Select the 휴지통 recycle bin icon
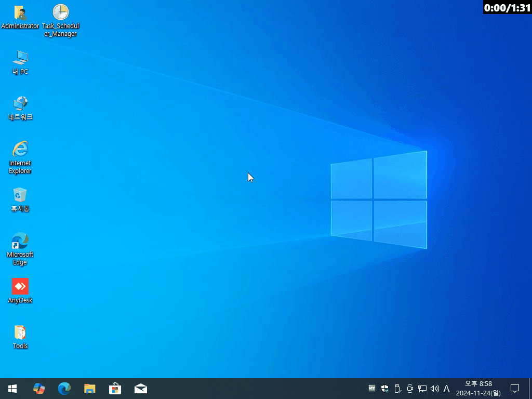This screenshot has height=399, width=532. coord(20,200)
